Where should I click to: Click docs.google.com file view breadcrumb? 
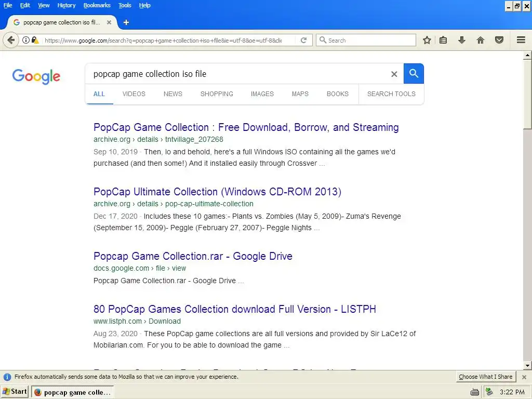(x=140, y=269)
